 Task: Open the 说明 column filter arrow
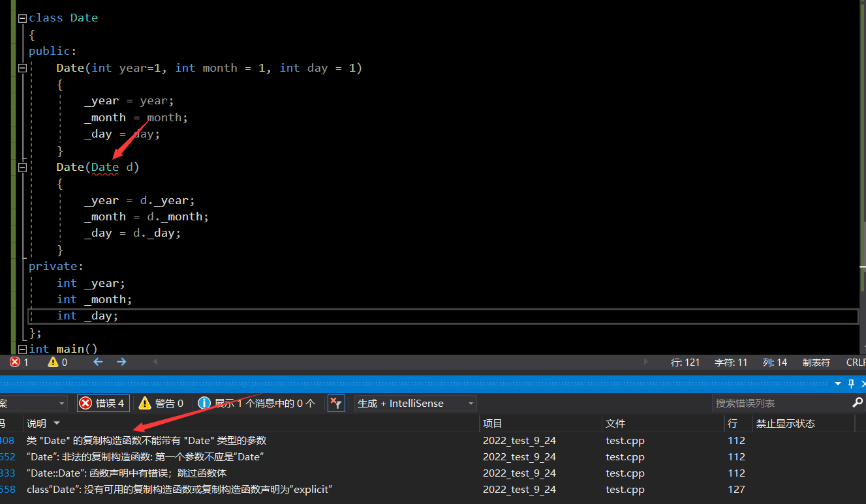tap(57, 424)
